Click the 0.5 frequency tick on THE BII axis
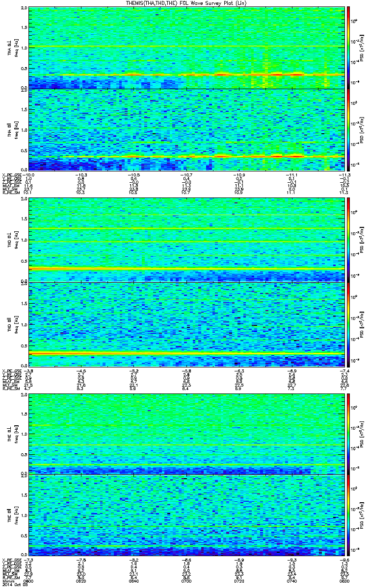368x588 pixels. tap(24, 537)
